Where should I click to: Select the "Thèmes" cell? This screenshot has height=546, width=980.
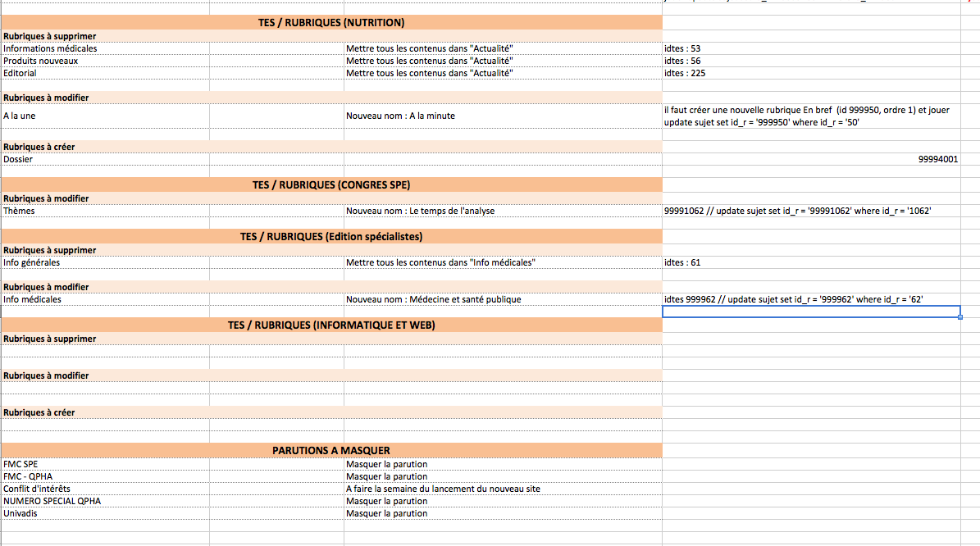tap(20, 211)
